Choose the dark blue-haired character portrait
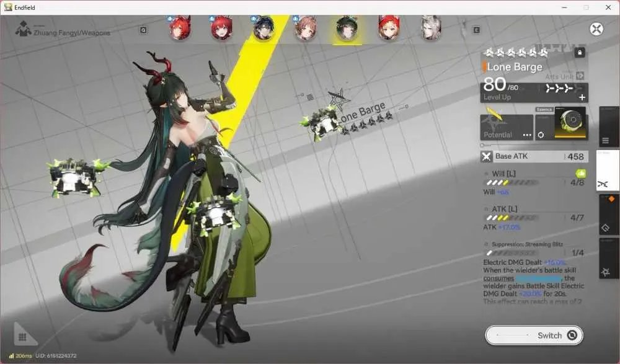 click(263, 28)
